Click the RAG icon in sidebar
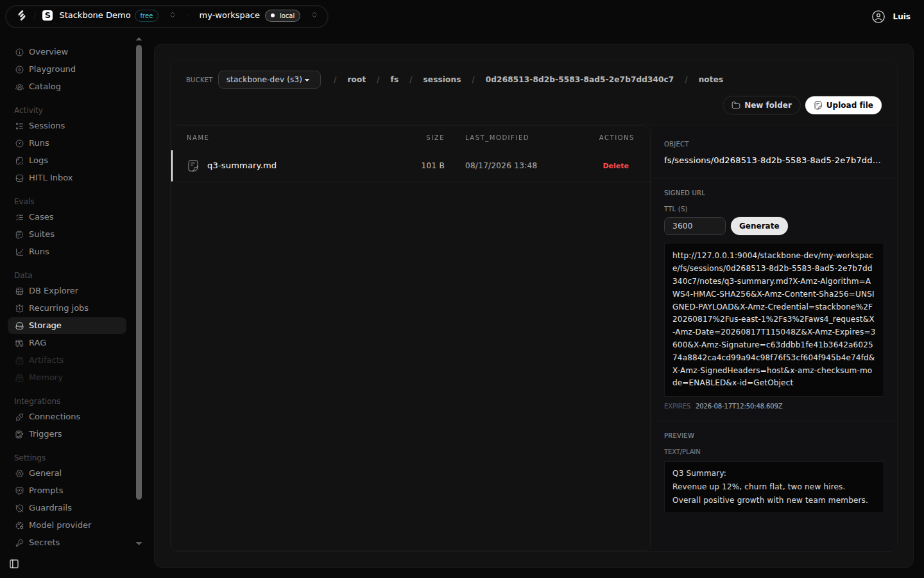The height and width of the screenshot is (578, 924). [x=19, y=343]
